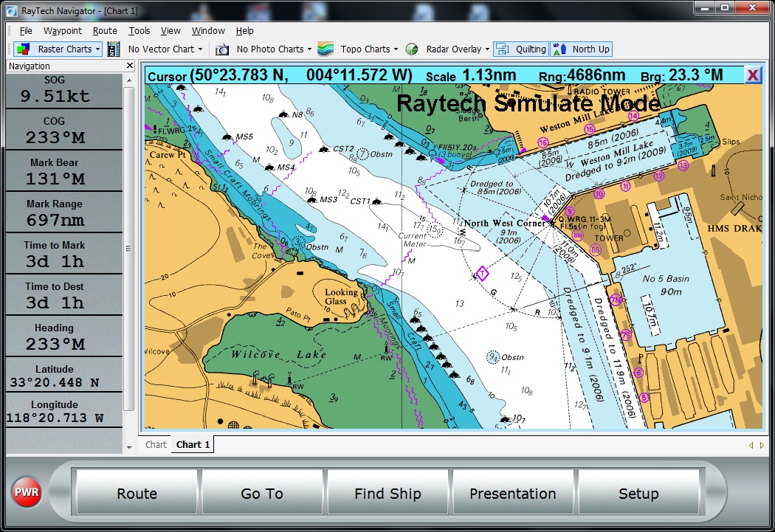Image resolution: width=775 pixels, height=532 pixels.
Task: Open the Window menu
Action: click(208, 31)
